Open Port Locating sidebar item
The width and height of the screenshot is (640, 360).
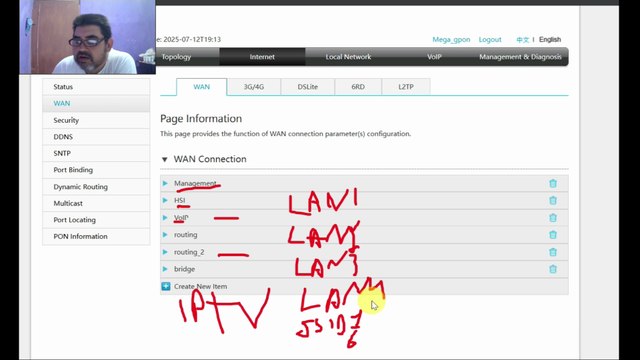point(96,220)
